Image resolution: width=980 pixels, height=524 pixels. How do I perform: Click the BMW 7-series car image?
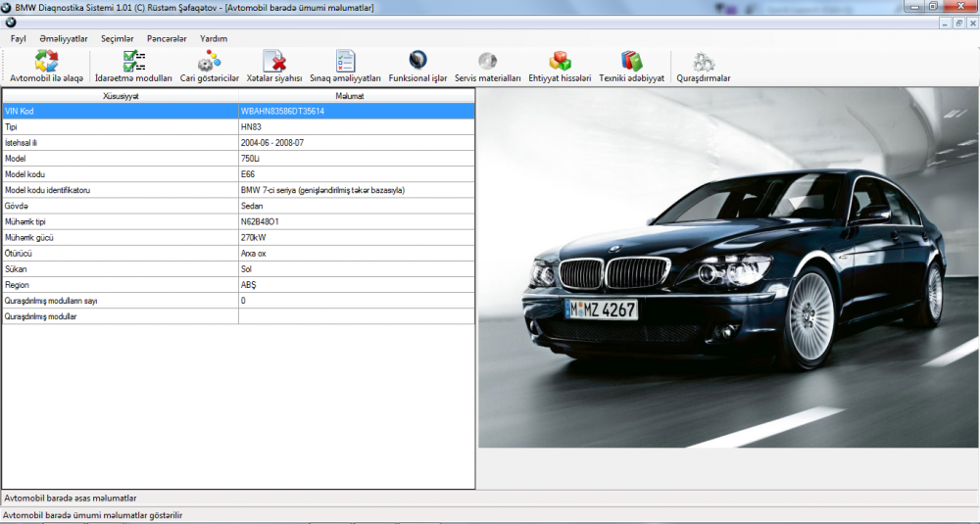(x=728, y=267)
